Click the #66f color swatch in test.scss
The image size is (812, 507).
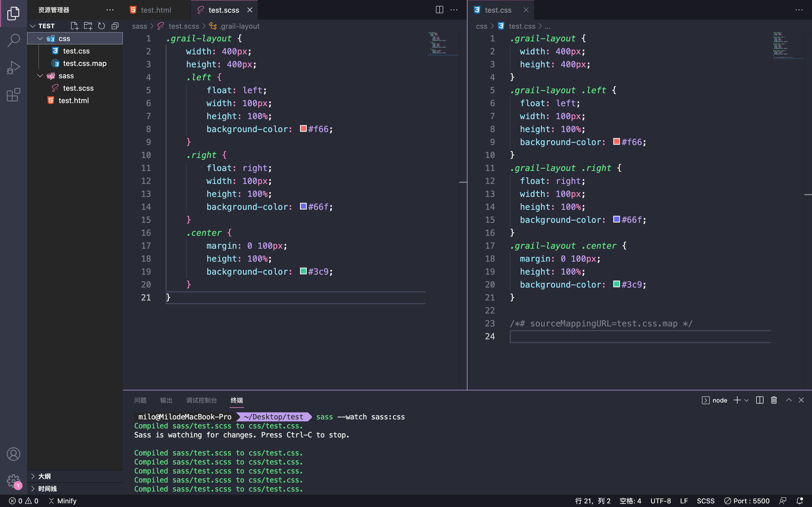click(x=303, y=206)
